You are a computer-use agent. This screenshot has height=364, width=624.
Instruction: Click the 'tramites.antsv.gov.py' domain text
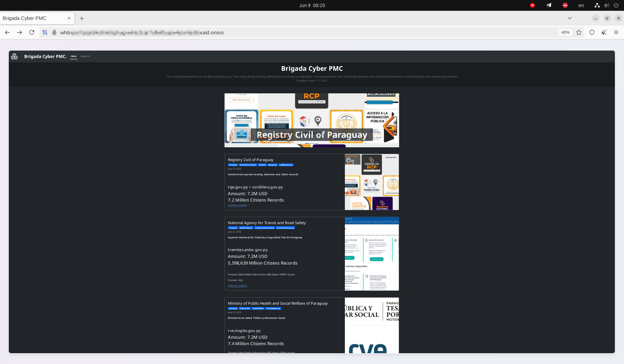click(248, 250)
